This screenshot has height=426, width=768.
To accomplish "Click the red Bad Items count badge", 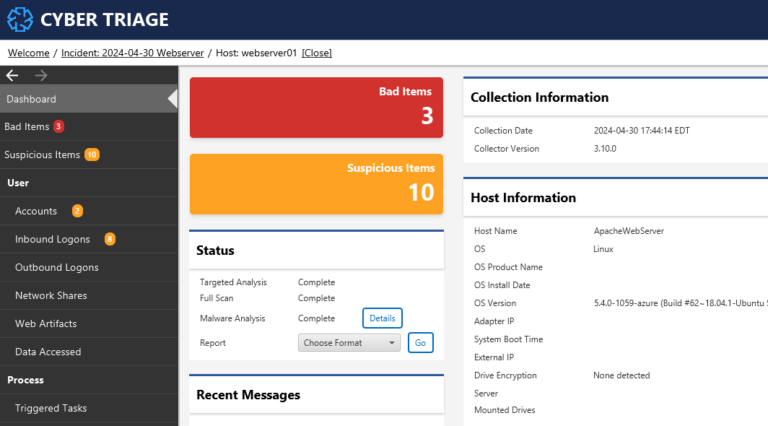I will 58,127.
